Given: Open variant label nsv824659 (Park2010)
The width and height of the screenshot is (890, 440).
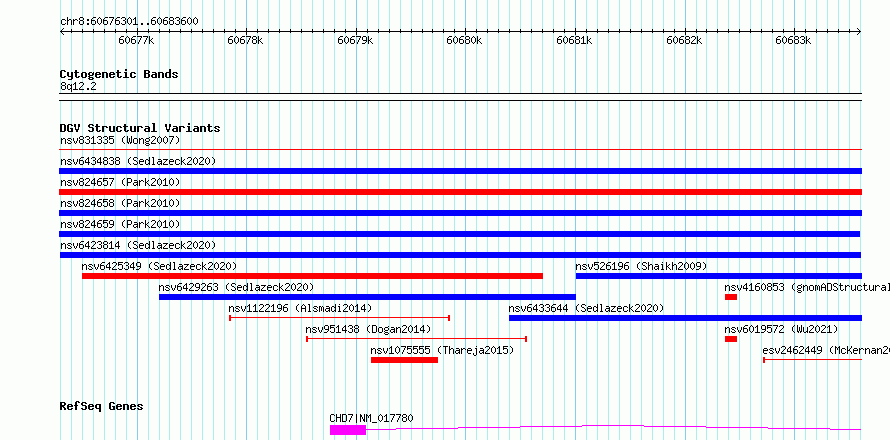Looking at the screenshot, I should click(120, 224).
